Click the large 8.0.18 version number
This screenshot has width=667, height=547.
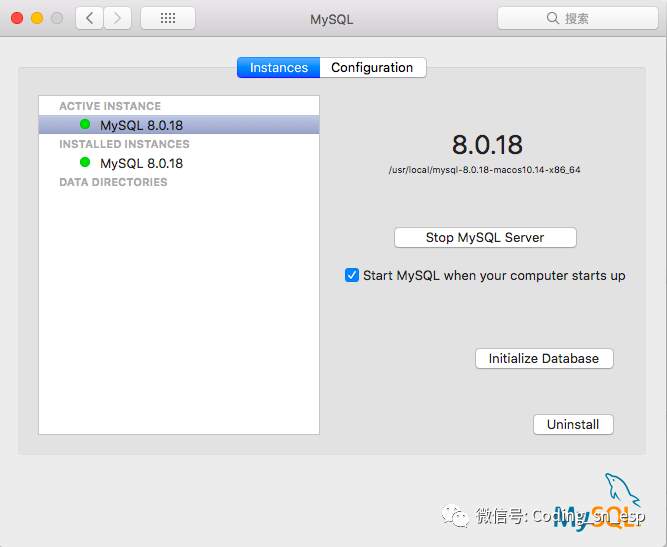pyautogui.click(x=487, y=145)
